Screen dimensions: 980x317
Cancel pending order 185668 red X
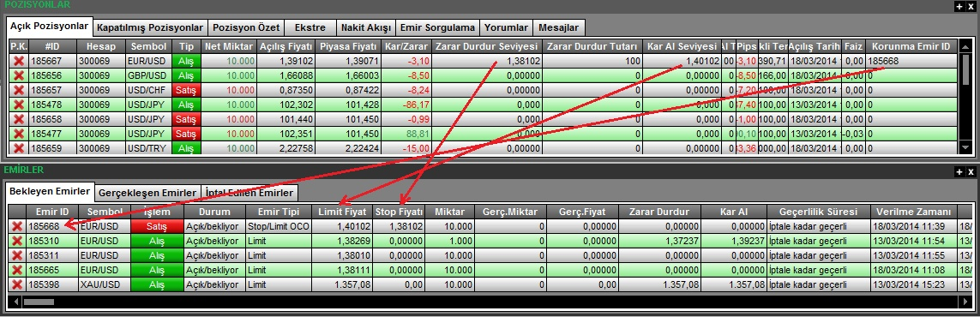coord(17,226)
